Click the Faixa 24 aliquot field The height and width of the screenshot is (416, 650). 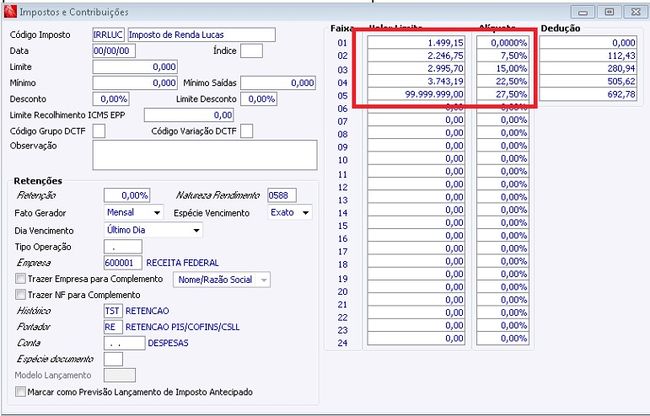pos(502,338)
